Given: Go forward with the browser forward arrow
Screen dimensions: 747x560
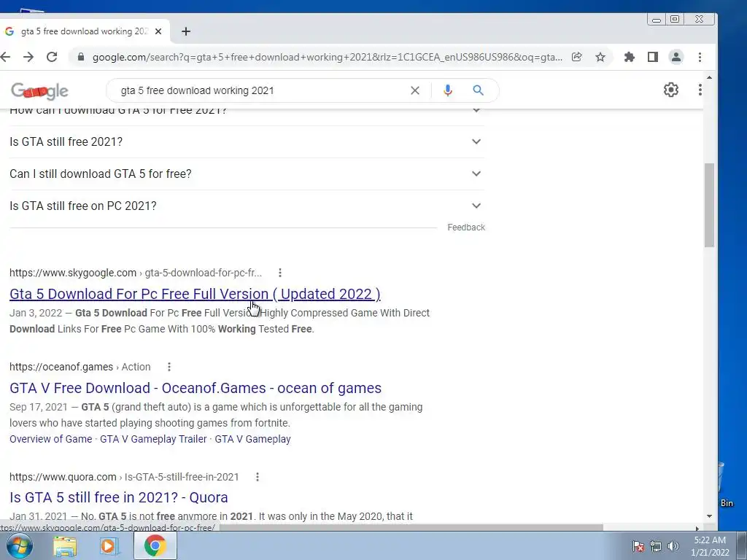Looking at the screenshot, I should [x=28, y=57].
